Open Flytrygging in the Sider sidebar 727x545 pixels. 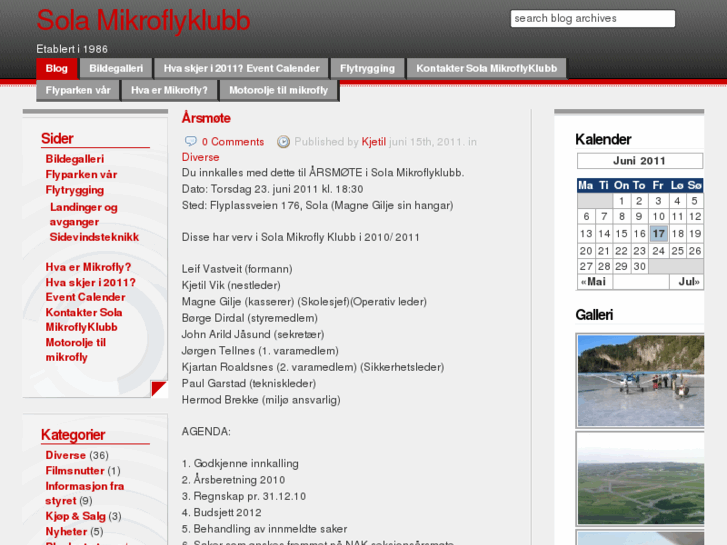point(75,190)
